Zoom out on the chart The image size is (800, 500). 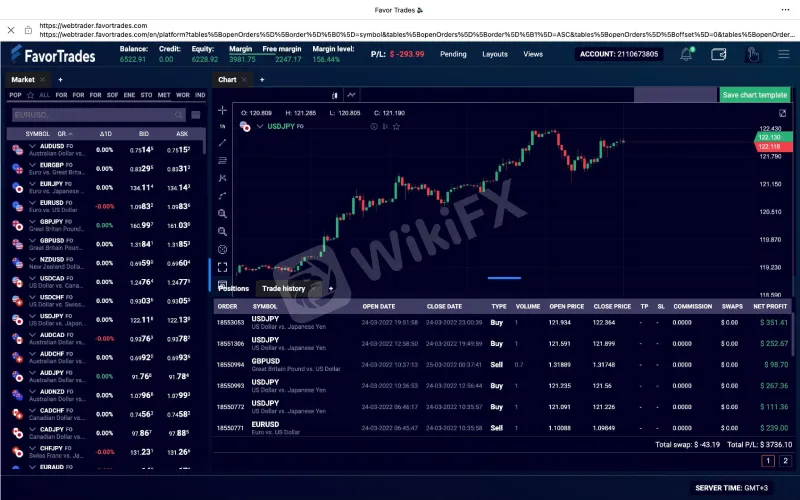point(222,232)
